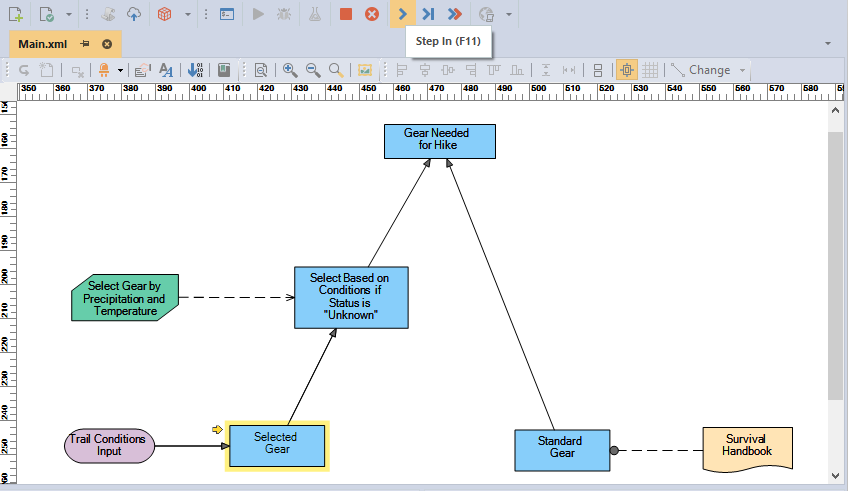Click the double-chevron continue icon
848x491 pixels.
(x=455, y=14)
